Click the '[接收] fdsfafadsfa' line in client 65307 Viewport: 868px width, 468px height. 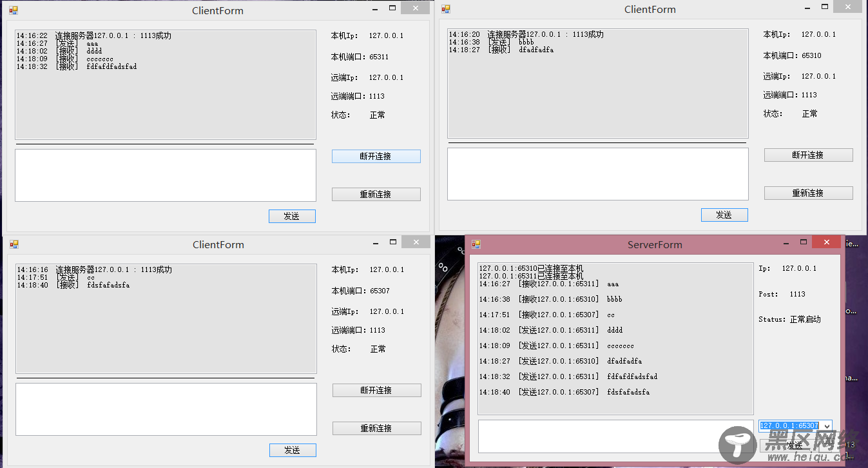(x=73, y=285)
